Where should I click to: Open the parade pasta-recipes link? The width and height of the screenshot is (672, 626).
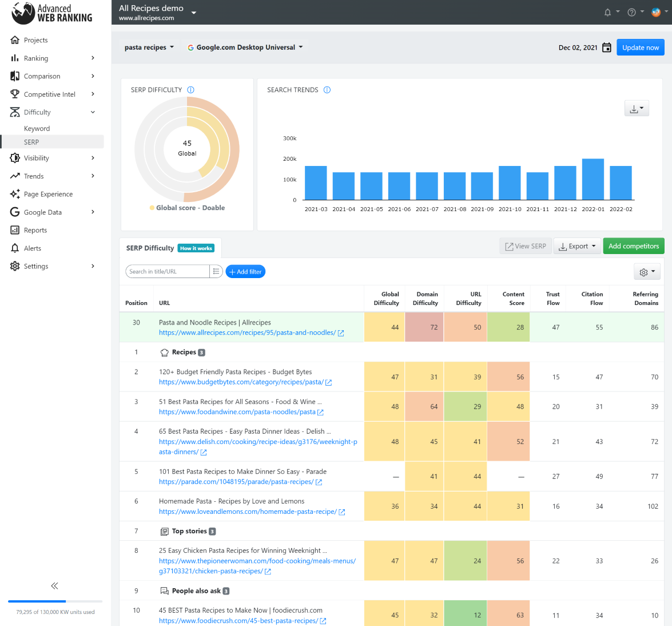click(236, 481)
